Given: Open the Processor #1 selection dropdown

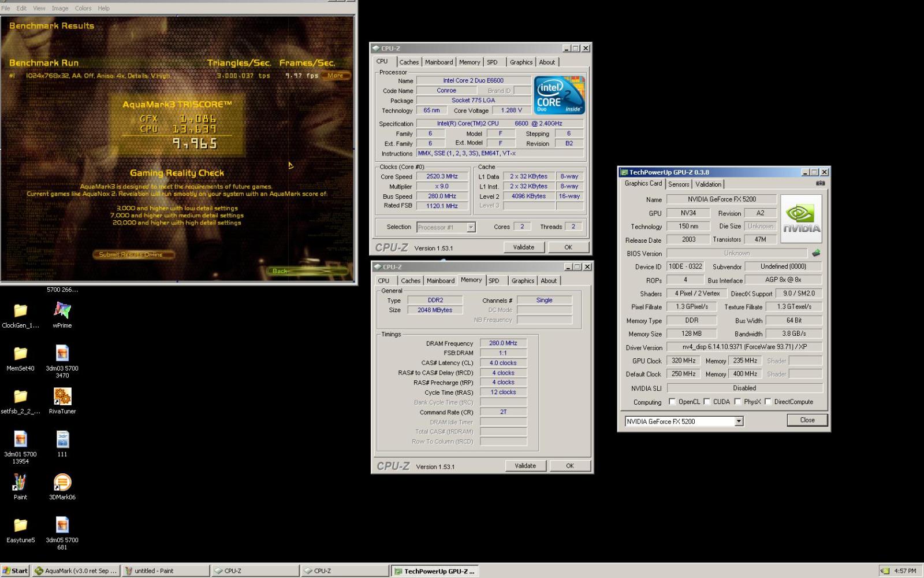Looking at the screenshot, I should [471, 227].
